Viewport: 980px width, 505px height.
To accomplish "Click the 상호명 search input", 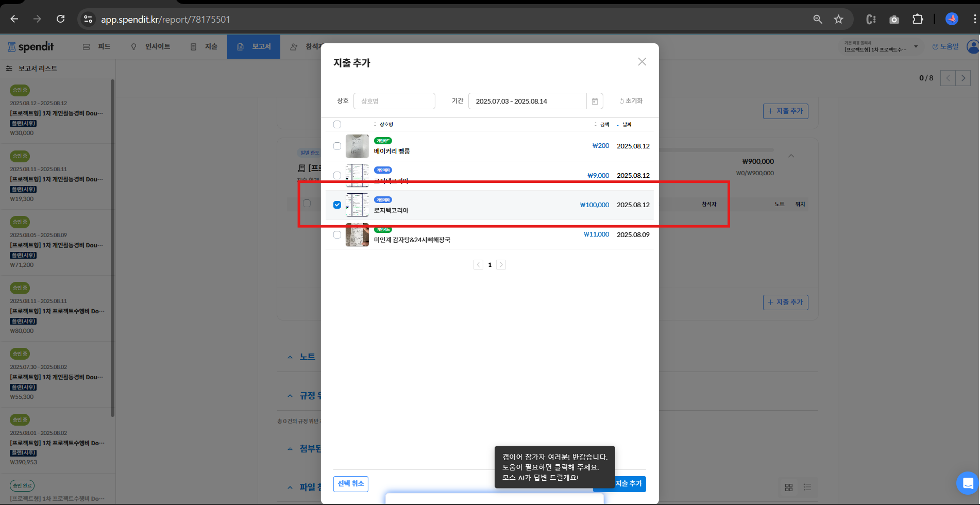I will 394,101.
